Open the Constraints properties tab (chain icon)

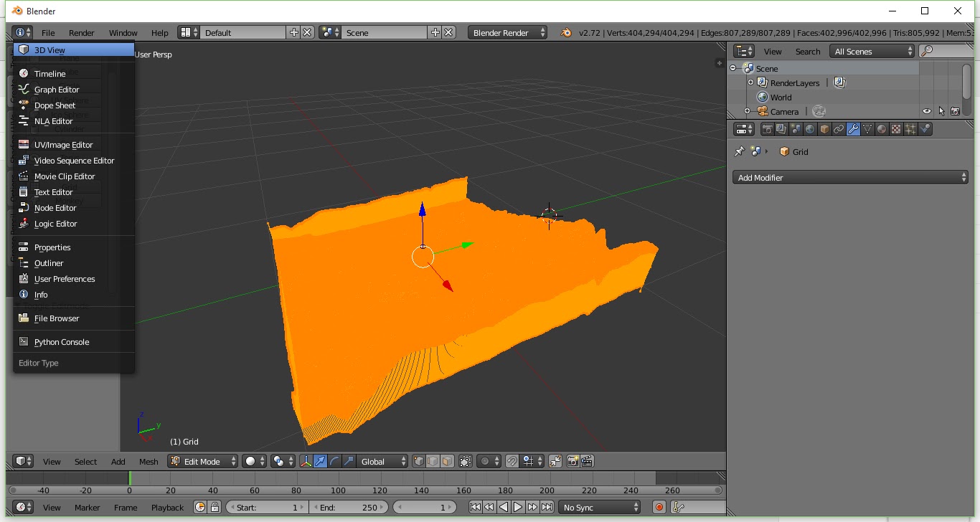[x=839, y=129]
